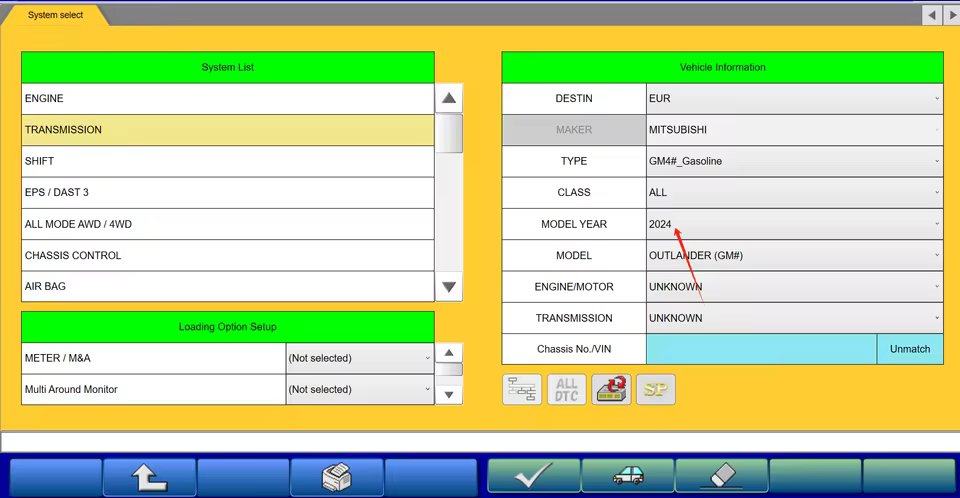The image size is (960, 498).
Task: Click the ECU data reload icon
Action: point(611,389)
